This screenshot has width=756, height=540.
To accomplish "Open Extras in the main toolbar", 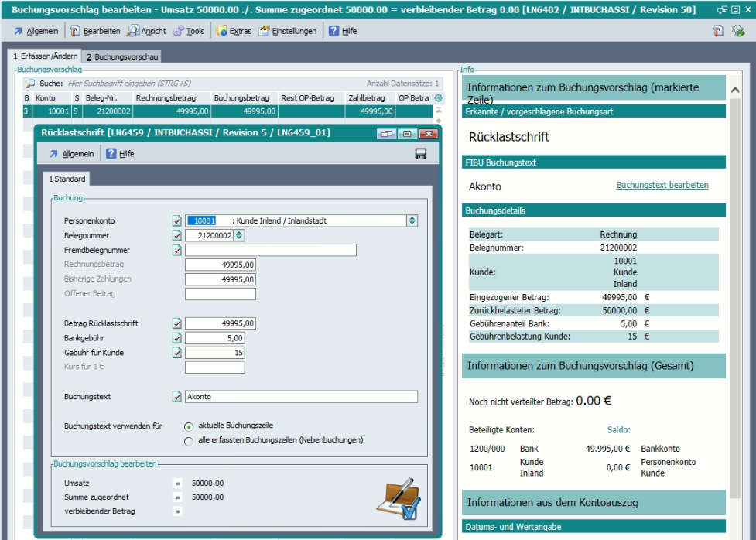I will pos(234,31).
